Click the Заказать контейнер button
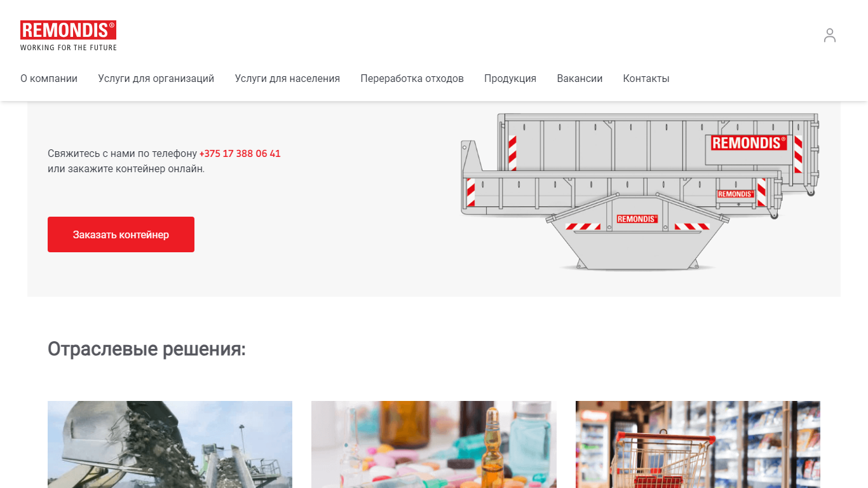This screenshot has height=488, width=868. 121,234
